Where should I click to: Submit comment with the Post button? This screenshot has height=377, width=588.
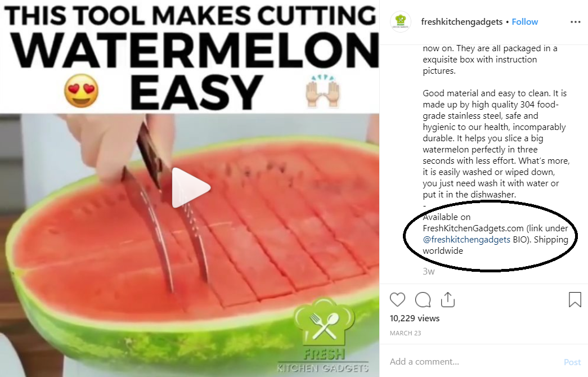coord(572,362)
